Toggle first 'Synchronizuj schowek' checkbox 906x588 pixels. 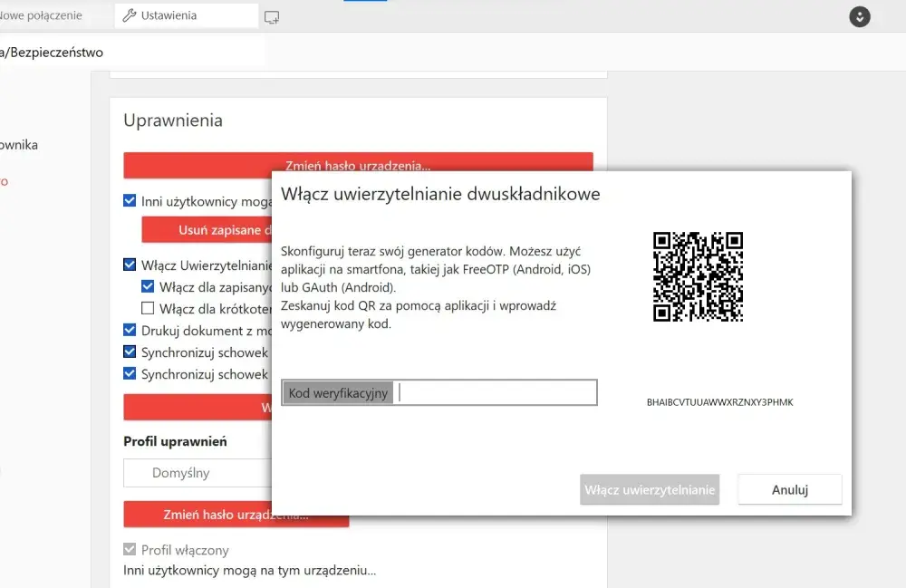pos(130,352)
